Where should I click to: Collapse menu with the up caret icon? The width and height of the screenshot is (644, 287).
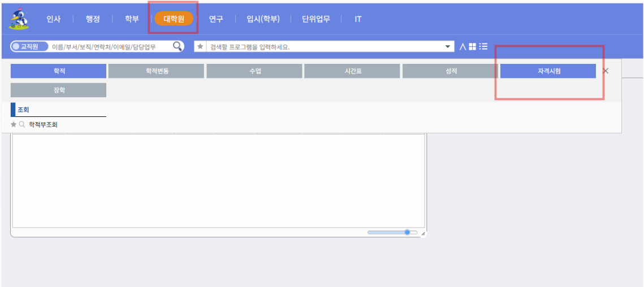[x=463, y=46]
